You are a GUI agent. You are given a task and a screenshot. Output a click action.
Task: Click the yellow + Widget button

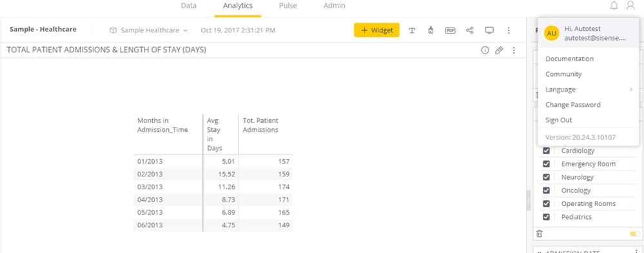pyautogui.click(x=376, y=30)
